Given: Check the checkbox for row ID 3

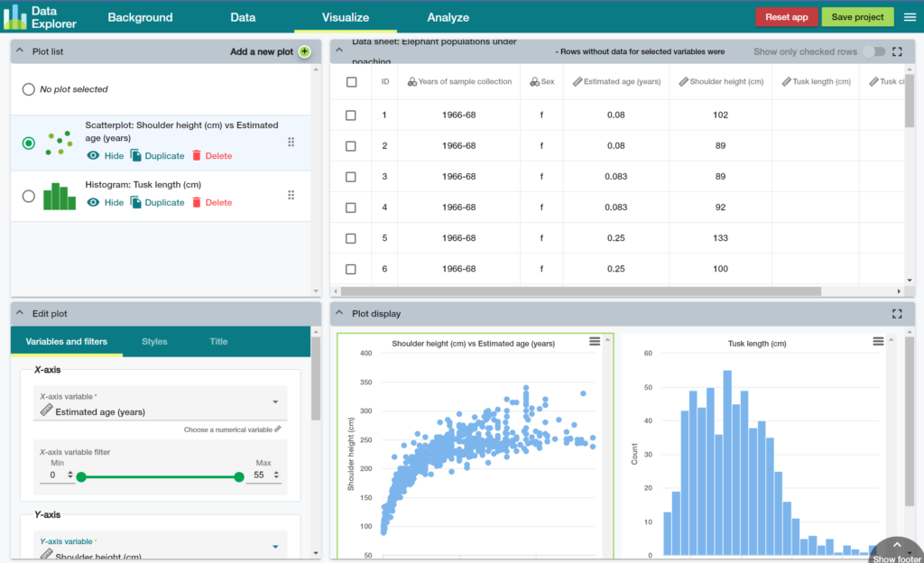Looking at the screenshot, I should click(x=351, y=177).
